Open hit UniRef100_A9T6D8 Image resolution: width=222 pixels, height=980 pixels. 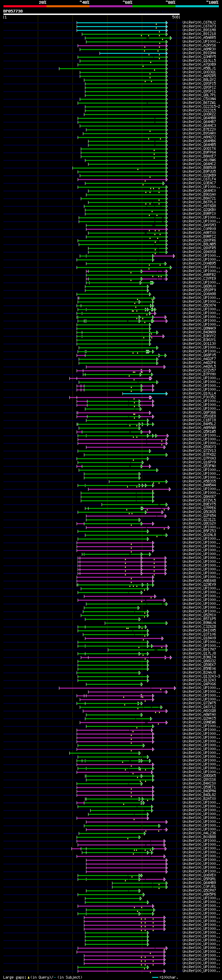tap(199, 206)
